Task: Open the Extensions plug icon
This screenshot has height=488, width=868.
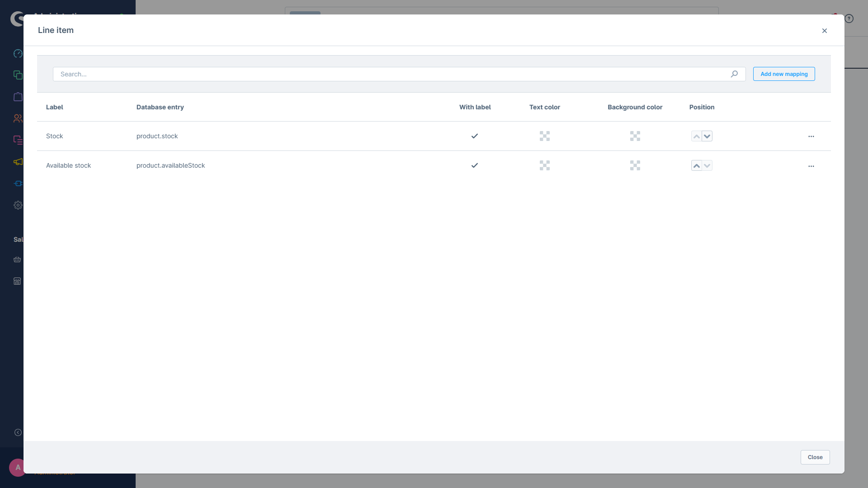Action: (x=18, y=183)
